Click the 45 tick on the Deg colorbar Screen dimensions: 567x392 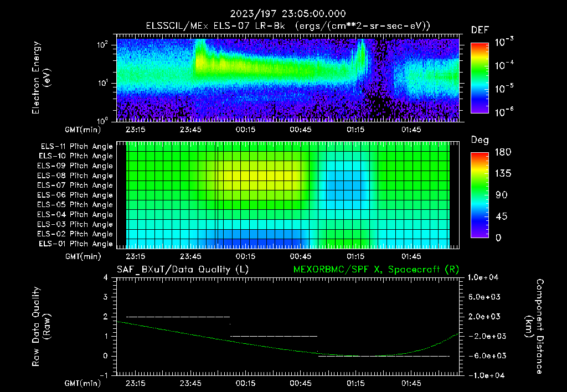501,216
